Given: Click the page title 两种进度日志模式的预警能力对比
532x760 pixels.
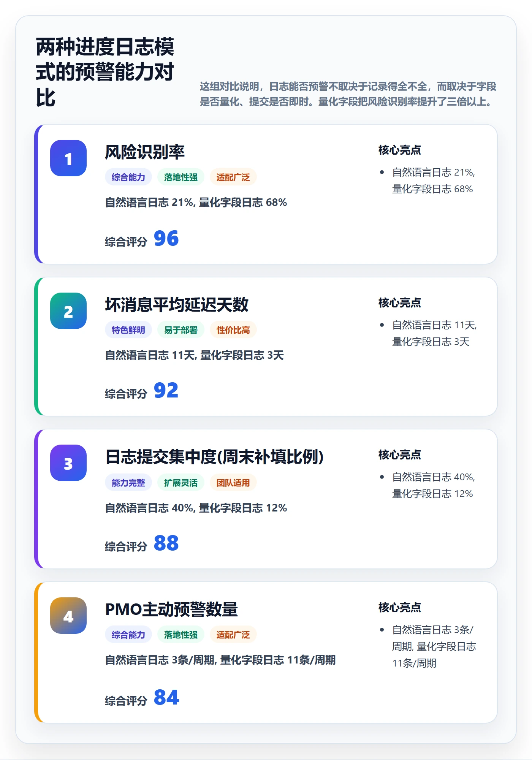Looking at the screenshot, I should click(105, 72).
